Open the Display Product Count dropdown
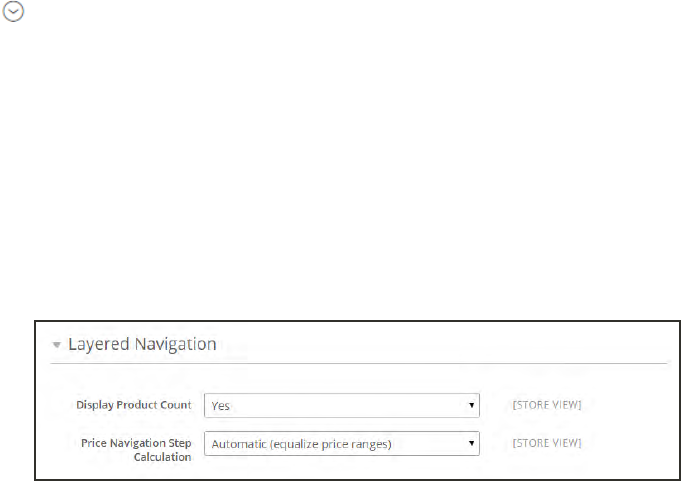The width and height of the screenshot is (682, 482). (x=341, y=405)
